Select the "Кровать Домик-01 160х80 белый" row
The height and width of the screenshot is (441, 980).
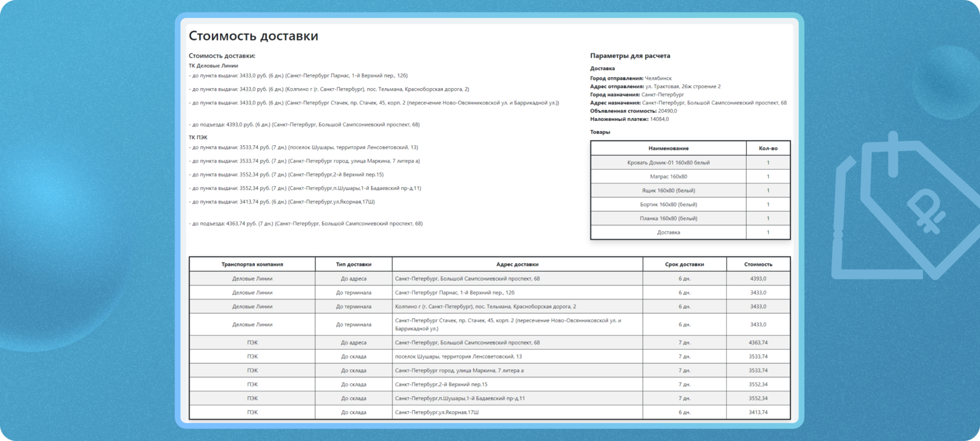pos(691,163)
